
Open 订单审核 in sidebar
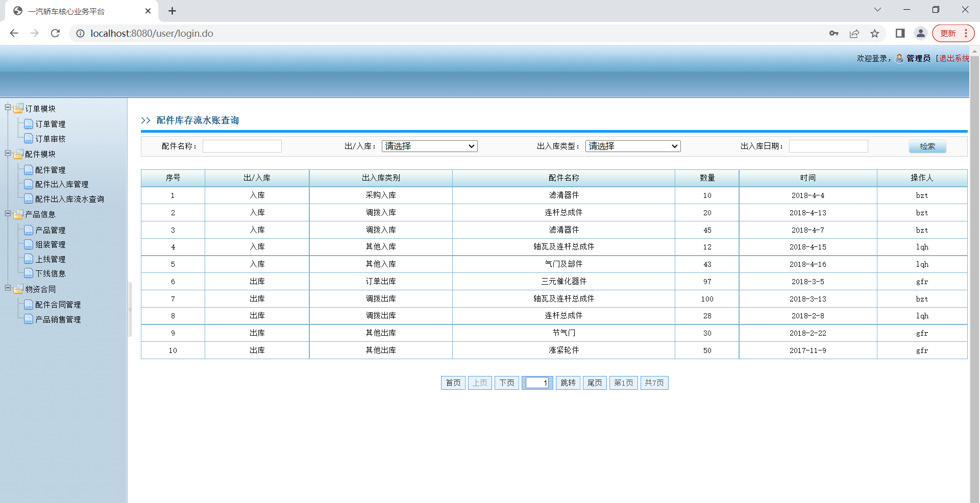pyautogui.click(x=50, y=139)
